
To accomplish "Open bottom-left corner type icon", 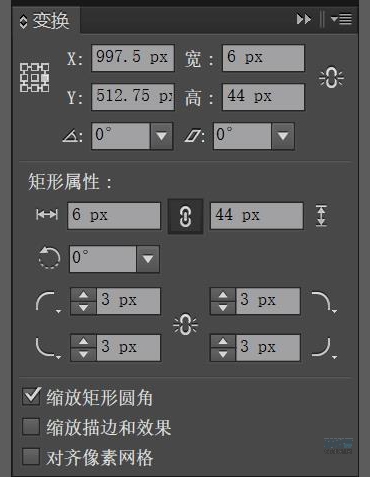I will pyautogui.click(x=48, y=348).
